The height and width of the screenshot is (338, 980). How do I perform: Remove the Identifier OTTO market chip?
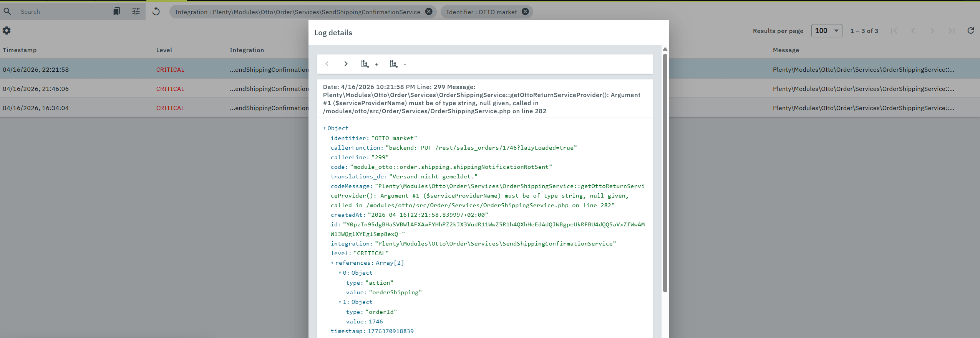click(x=525, y=12)
